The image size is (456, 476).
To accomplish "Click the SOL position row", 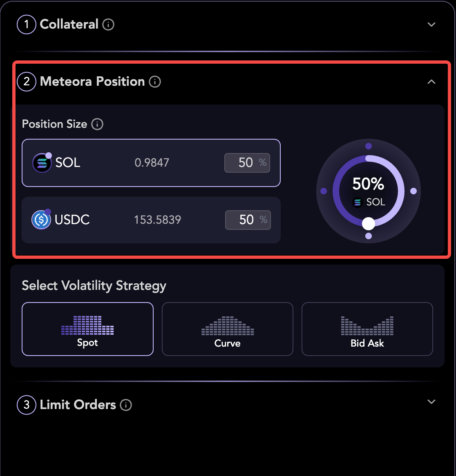I will click(151, 163).
